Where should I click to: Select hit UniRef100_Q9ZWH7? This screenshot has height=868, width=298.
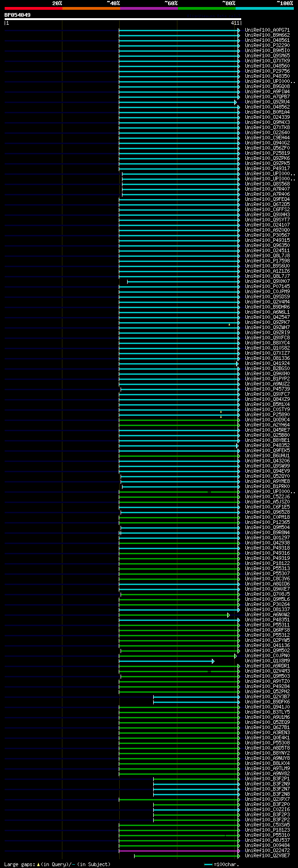coord(267,328)
